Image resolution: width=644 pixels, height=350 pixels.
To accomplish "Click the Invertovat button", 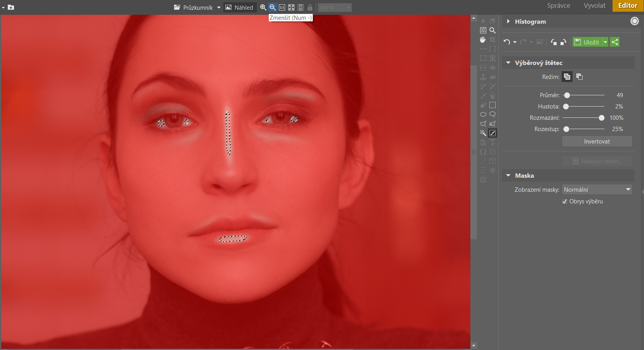I will [x=597, y=142].
